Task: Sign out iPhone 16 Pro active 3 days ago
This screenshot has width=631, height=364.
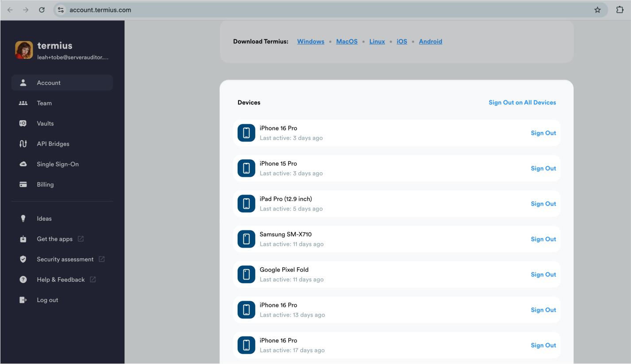Action: coord(543,133)
